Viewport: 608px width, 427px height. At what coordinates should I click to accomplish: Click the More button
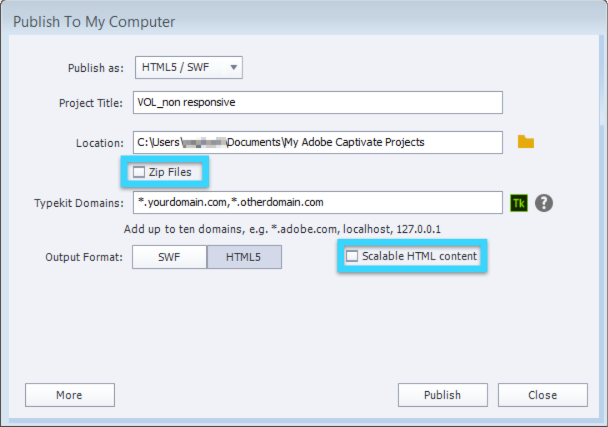pos(70,395)
